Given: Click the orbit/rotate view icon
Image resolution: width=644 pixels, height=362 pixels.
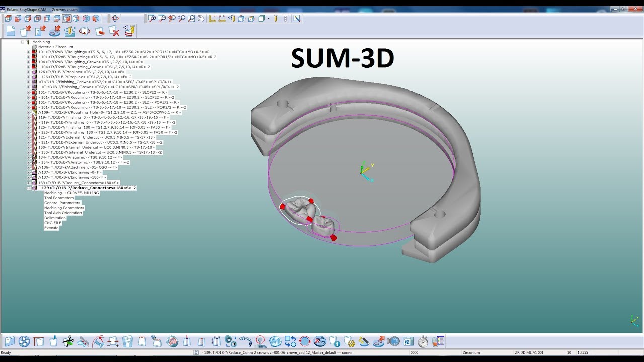Looking at the screenshot, I should click(115, 18).
